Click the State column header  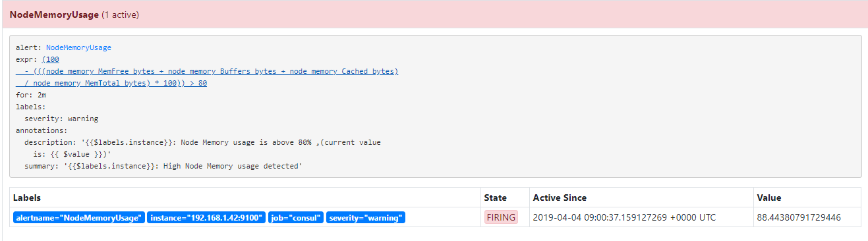click(x=495, y=198)
